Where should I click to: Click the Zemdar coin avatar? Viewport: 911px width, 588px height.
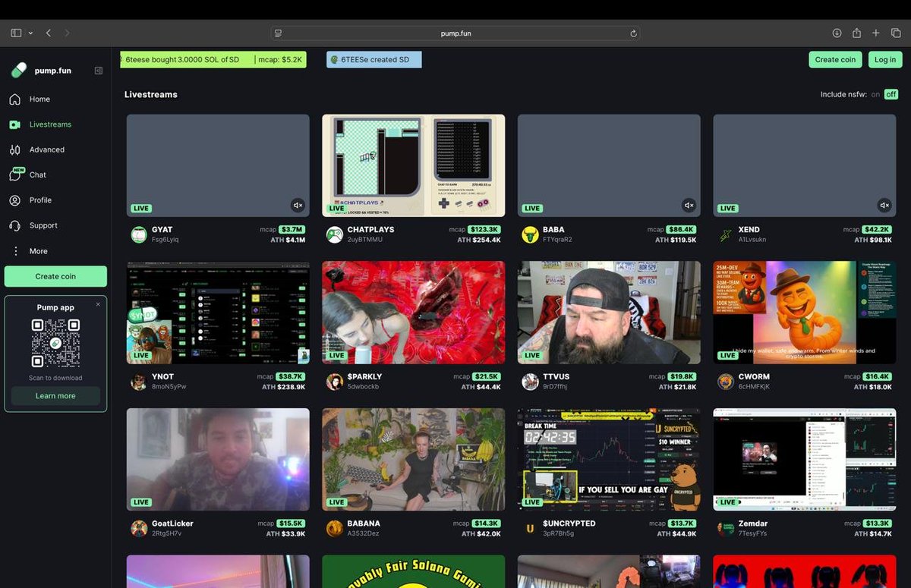coord(726,528)
